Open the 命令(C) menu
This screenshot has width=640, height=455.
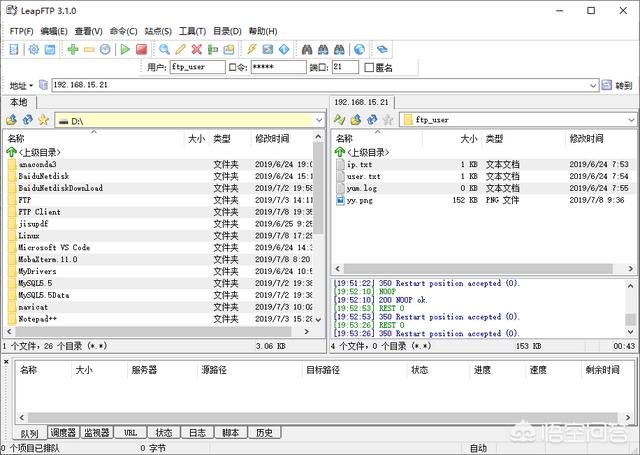click(x=123, y=31)
